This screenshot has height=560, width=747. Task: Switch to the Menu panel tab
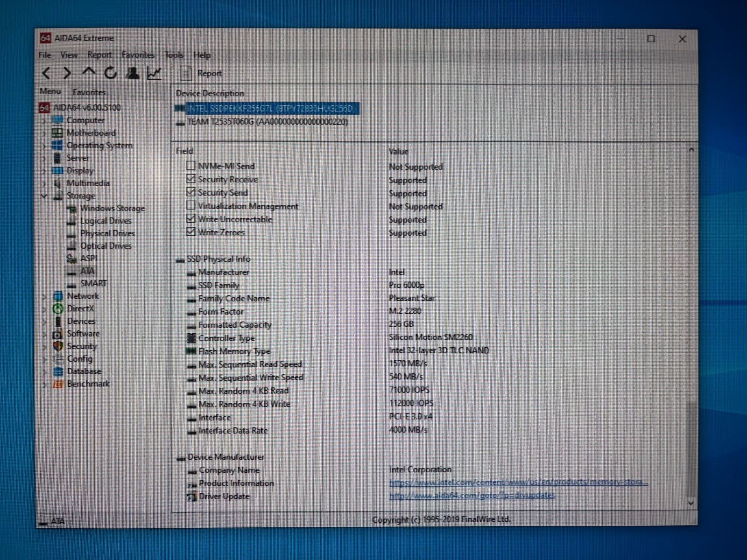[x=50, y=91]
